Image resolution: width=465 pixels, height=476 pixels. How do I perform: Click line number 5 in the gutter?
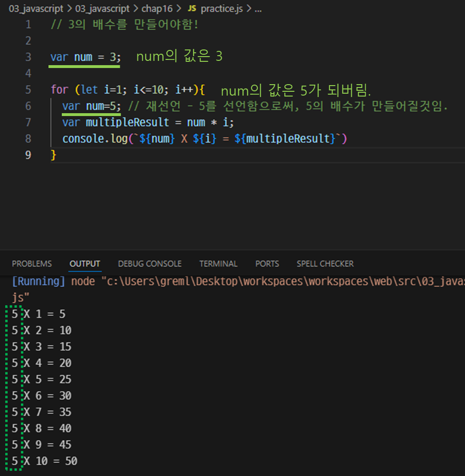tap(28, 89)
